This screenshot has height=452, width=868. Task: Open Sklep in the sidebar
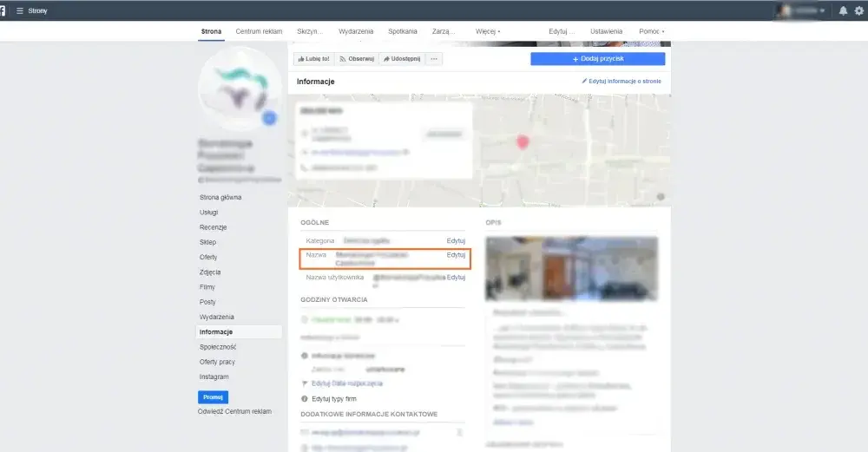pyautogui.click(x=207, y=242)
